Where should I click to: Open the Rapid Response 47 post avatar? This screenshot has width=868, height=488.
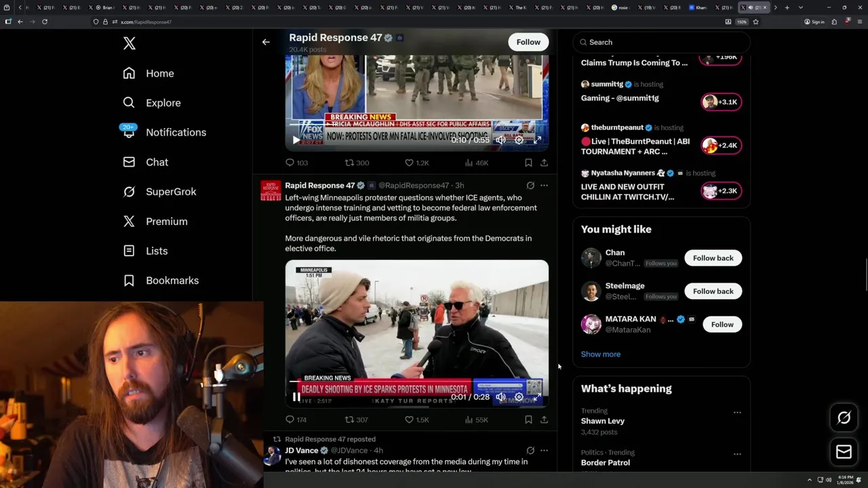tap(271, 190)
